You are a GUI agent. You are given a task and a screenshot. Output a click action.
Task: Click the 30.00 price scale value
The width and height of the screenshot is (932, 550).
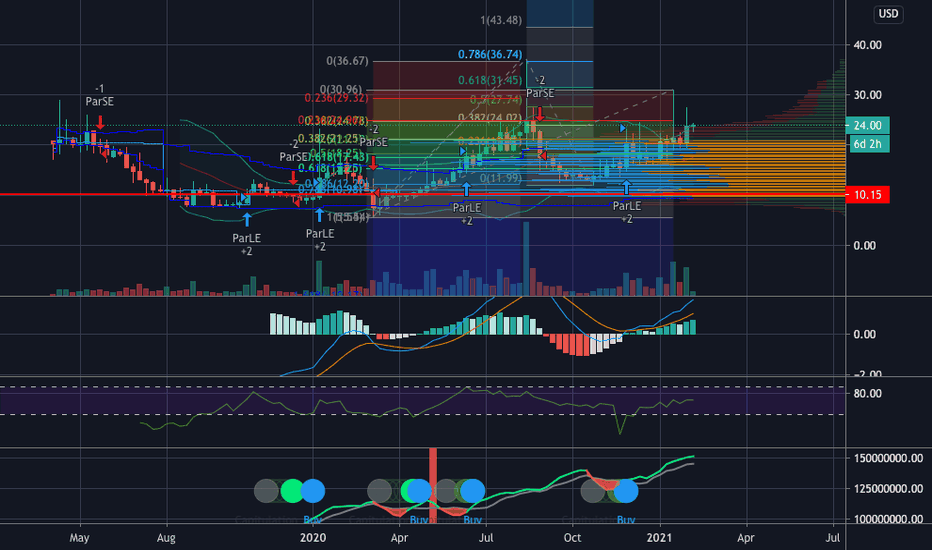pos(867,95)
